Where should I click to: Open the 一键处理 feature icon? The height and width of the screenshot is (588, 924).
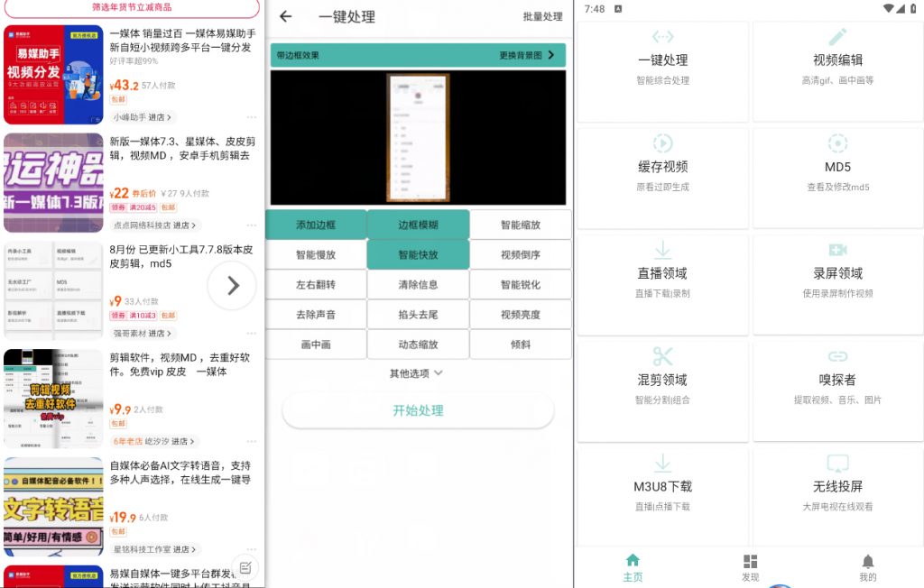tap(663, 36)
